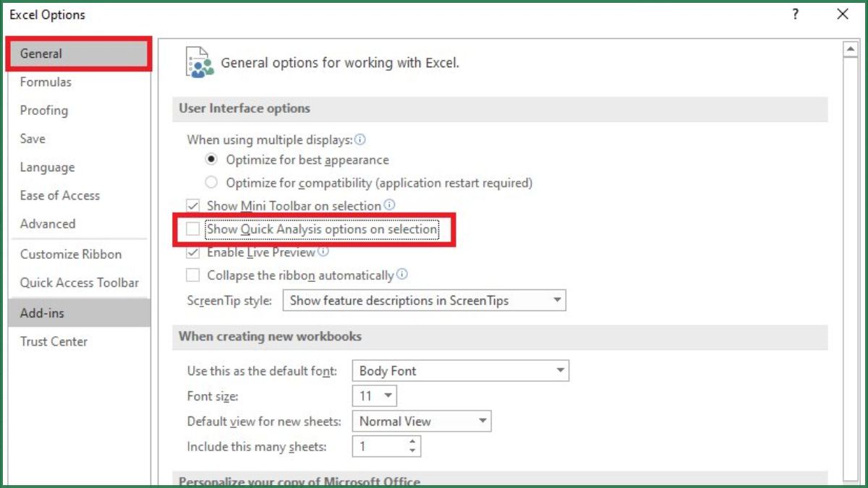Close the Excel Options dialog
Image resolution: width=868 pixels, height=488 pixels.
point(843,14)
